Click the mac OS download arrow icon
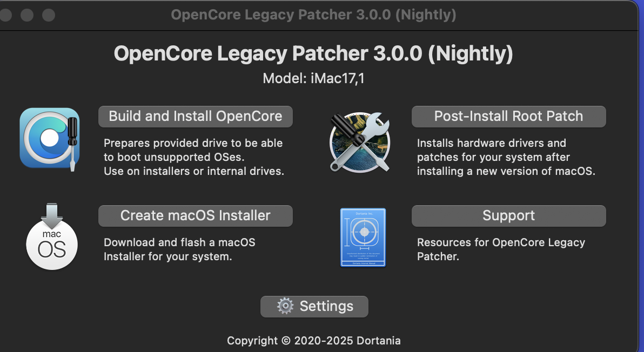The image size is (644, 352). click(x=52, y=236)
